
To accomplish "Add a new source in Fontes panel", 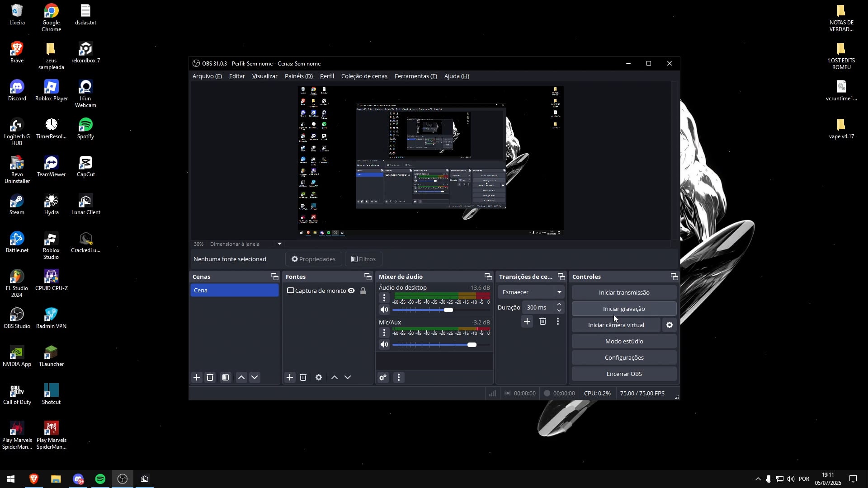I will 290,377.
